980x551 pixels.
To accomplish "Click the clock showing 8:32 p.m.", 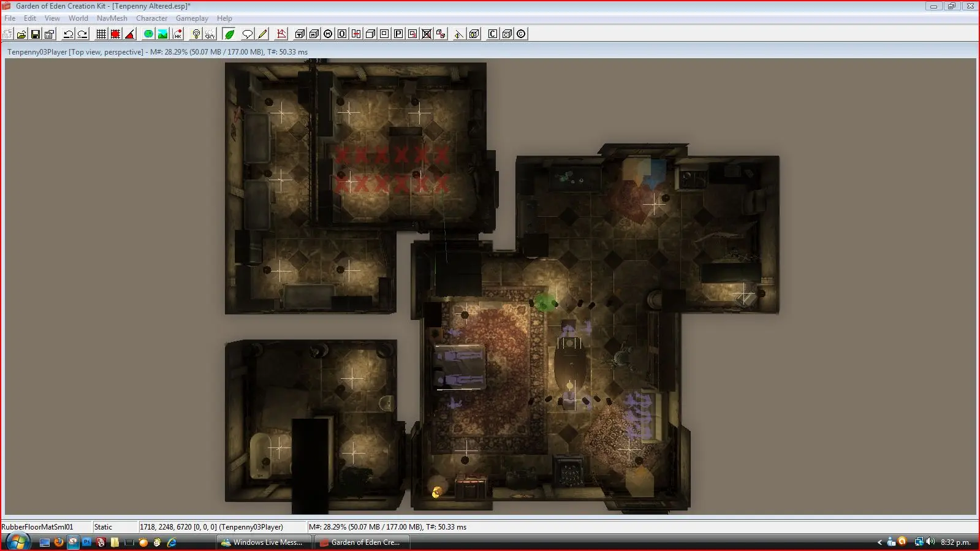I will tap(955, 542).
